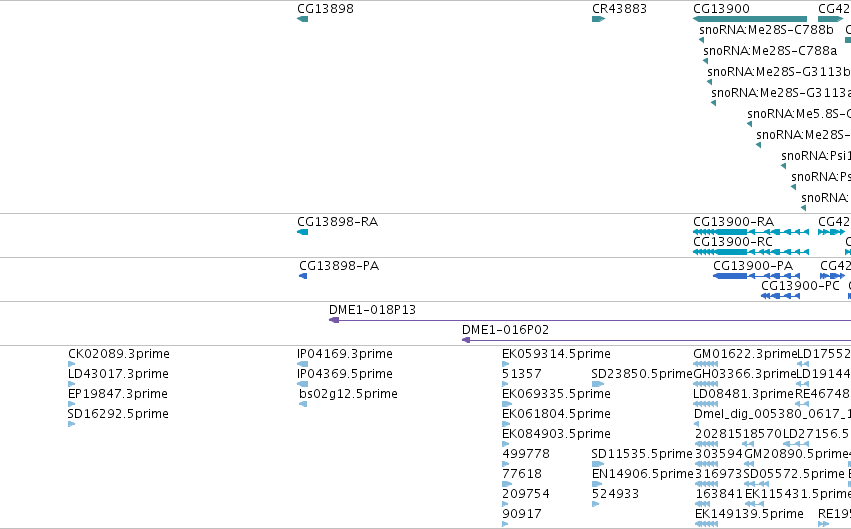Image resolution: width=851 pixels, height=529 pixels.
Task: Select SD23850.5prime EST label
Action: [x=642, y=374]
